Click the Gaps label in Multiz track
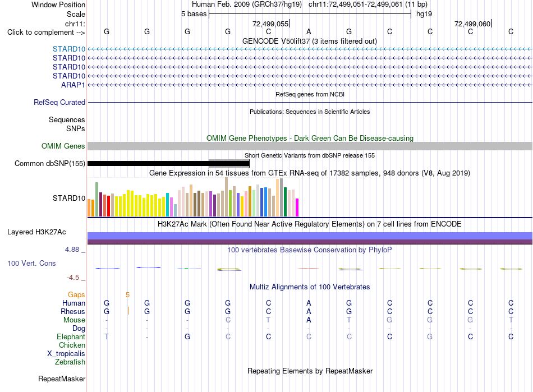This screenshot has width=533, height=392. (x=76, y=294)
